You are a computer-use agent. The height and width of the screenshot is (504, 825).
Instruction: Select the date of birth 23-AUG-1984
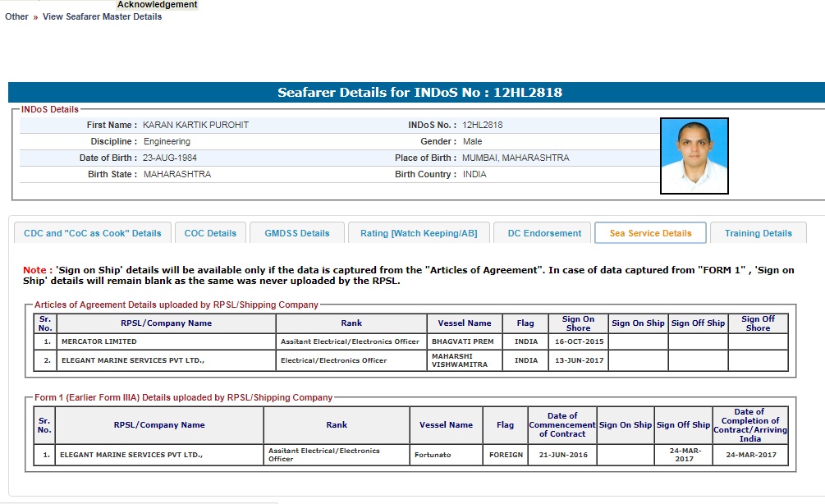[x=170, y=158]
